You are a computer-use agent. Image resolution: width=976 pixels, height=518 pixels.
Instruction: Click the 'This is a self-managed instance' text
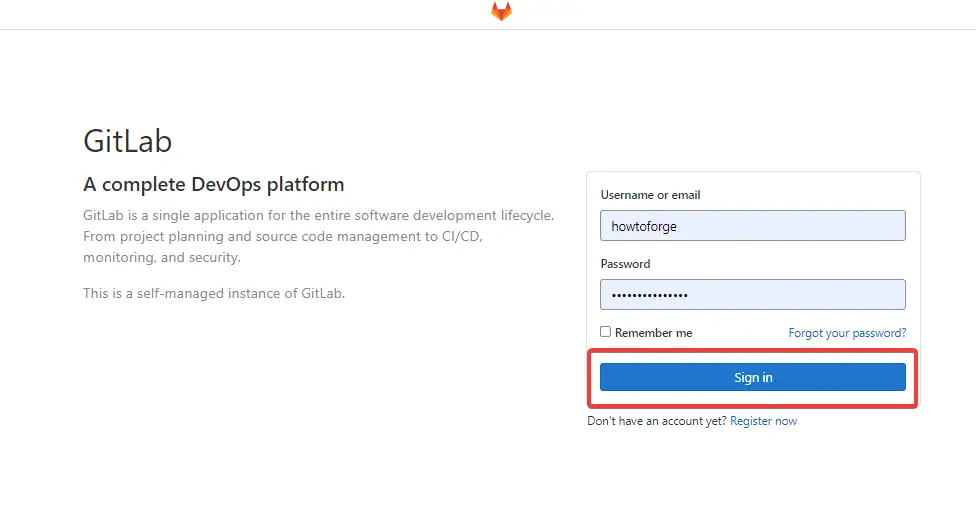(214, 293)
